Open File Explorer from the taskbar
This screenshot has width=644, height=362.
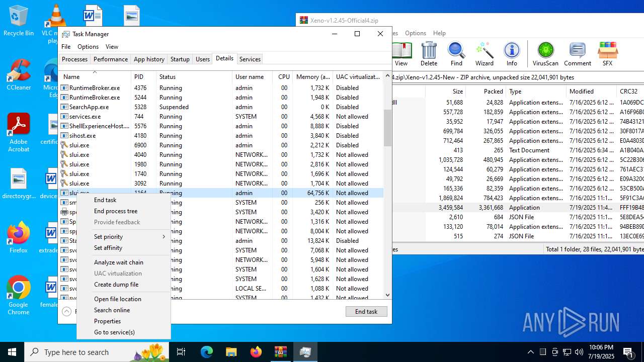point(231,352)
